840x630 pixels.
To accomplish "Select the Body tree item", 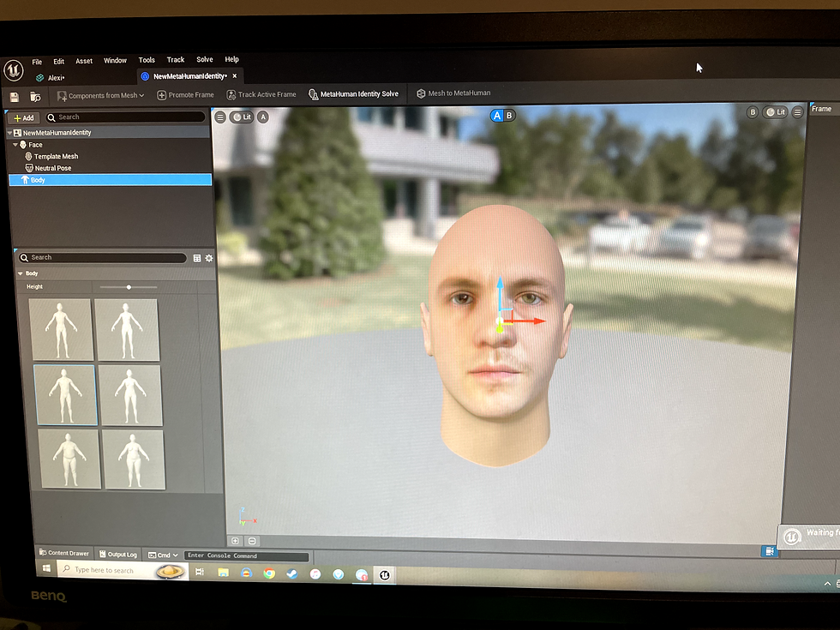I will pyautogui.click(x=111, y=180).
